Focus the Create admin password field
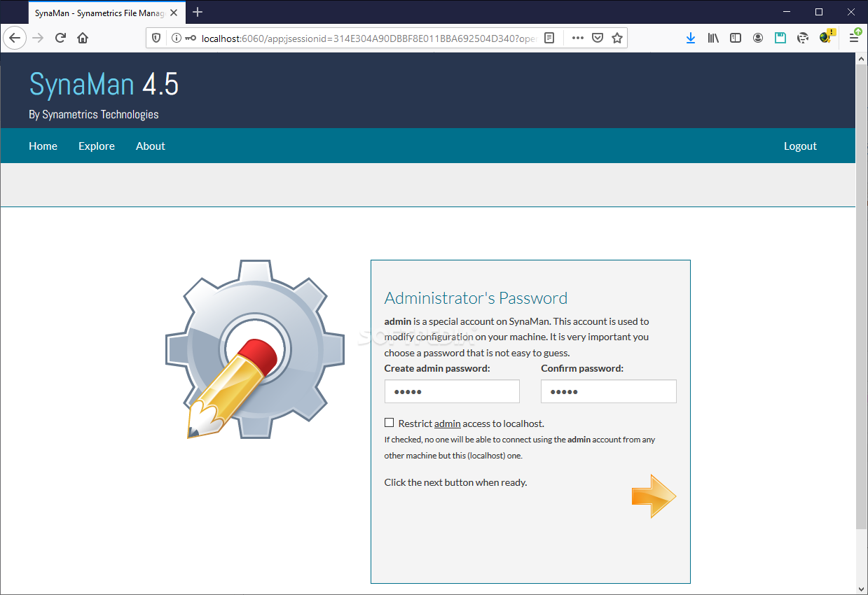Screen dimensions: 868x595 pyautogui.click(x=452, y=391)
